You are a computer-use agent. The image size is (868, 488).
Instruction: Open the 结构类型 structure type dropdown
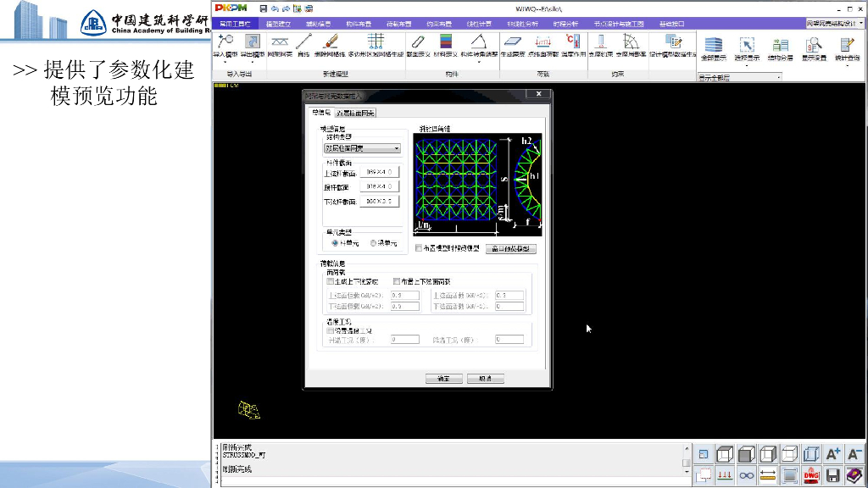point(362,148)
